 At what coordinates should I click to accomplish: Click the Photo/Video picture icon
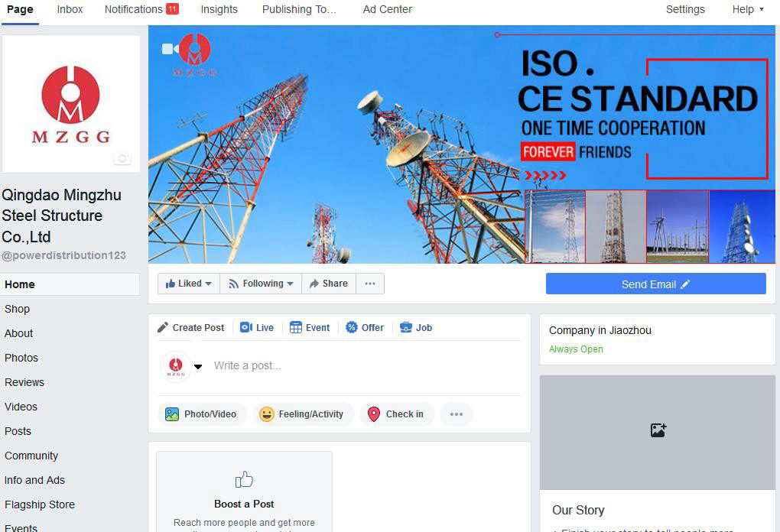[172, 414]
